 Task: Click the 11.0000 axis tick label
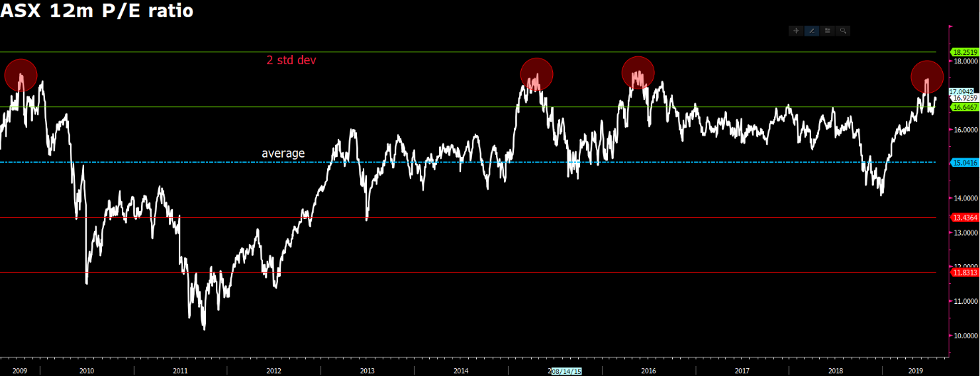[x=965, y=301]
